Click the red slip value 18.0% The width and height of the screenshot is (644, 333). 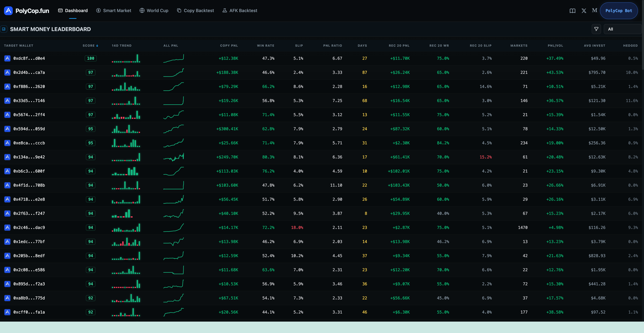click(x=297, y=227)
